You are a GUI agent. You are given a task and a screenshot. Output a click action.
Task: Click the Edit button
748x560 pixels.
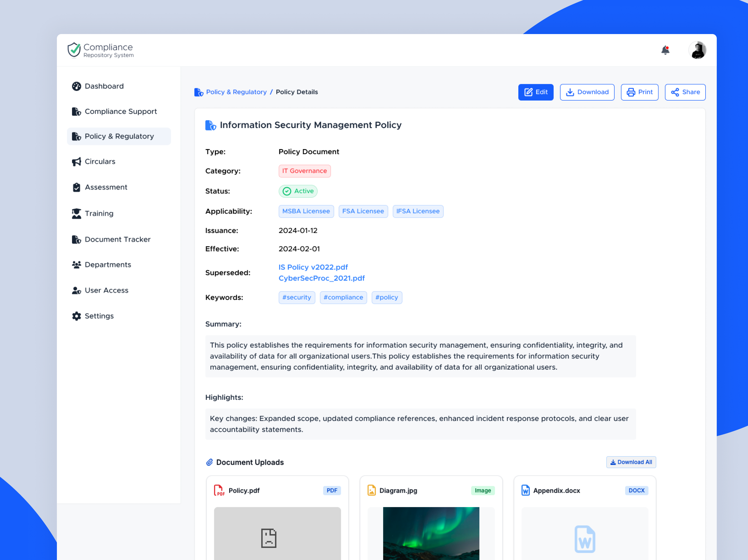pos(536,92)
